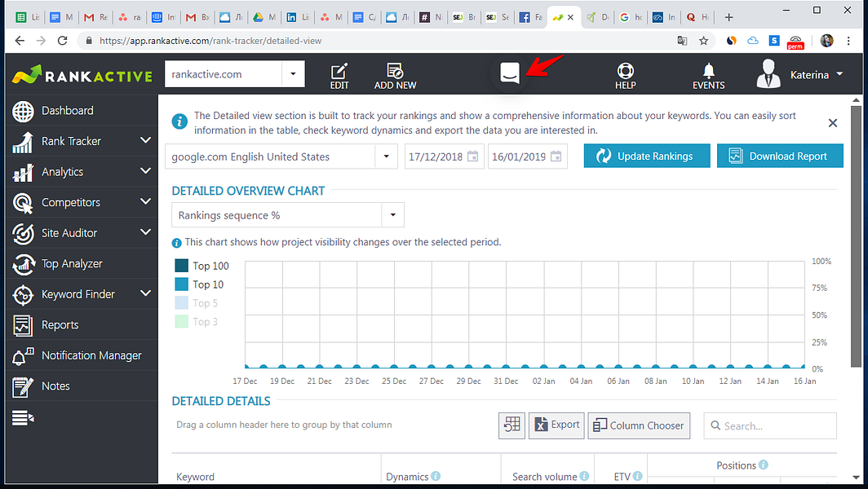Viewport: 868px width, 489px height.
Task: Click the Site Auditor radar icon
Action: pos(23,233)
